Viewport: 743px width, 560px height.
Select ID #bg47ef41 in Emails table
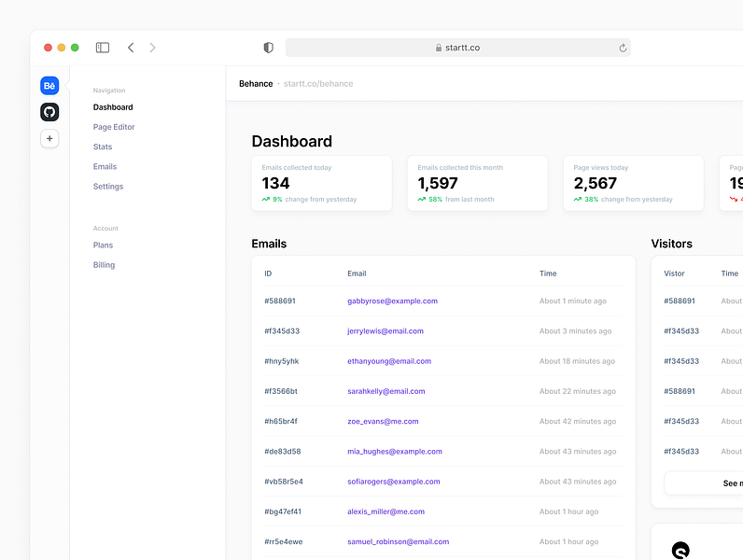click(x=283, y=511)
